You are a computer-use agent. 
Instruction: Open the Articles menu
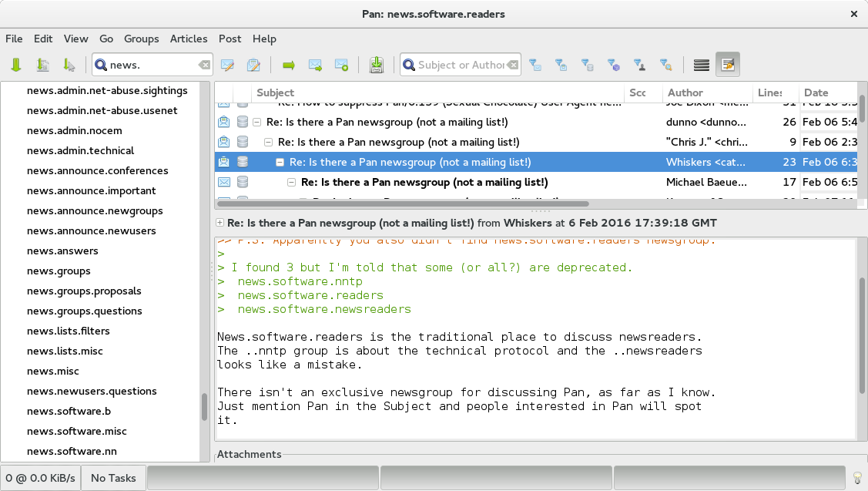click(x=188, y=39)
